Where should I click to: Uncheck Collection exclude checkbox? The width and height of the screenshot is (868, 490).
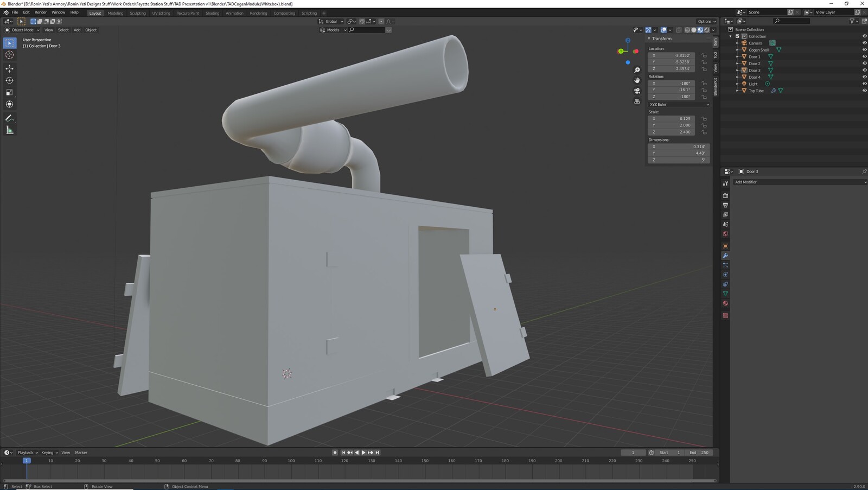[x=737, y=36]
